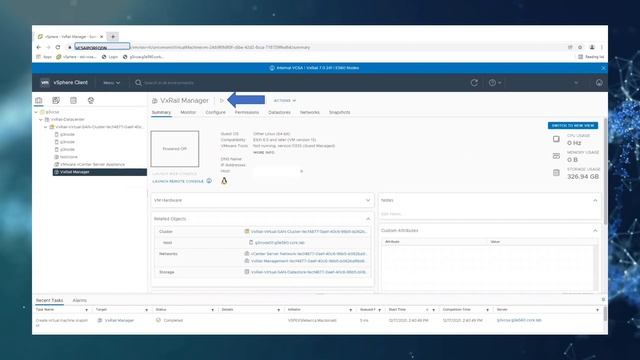The width and height of the screenshot is (640, 360).
Task: Click the vmw logo in header
Action: pos(45,82)
